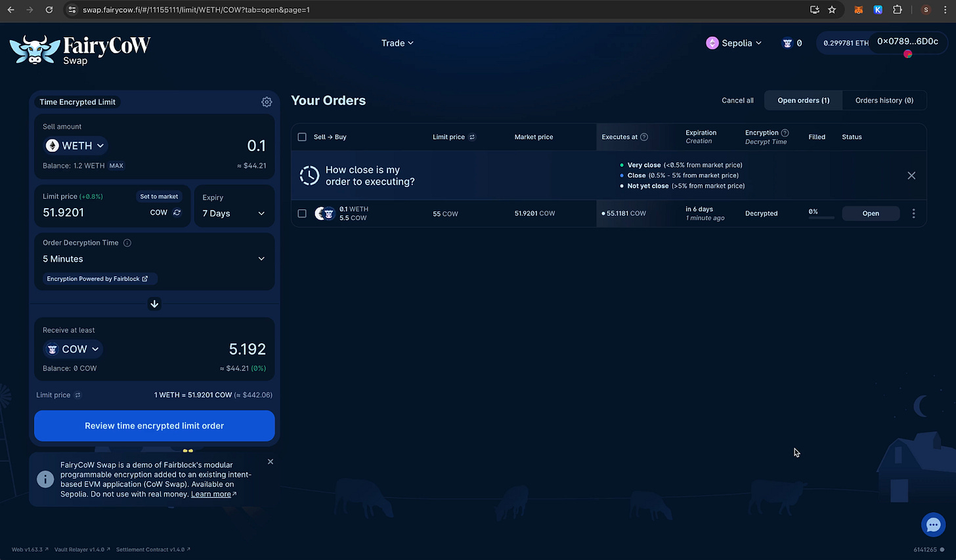Close the How close is my order banner
The width and height of the screenshot is (956, 560).
(911, 175)
